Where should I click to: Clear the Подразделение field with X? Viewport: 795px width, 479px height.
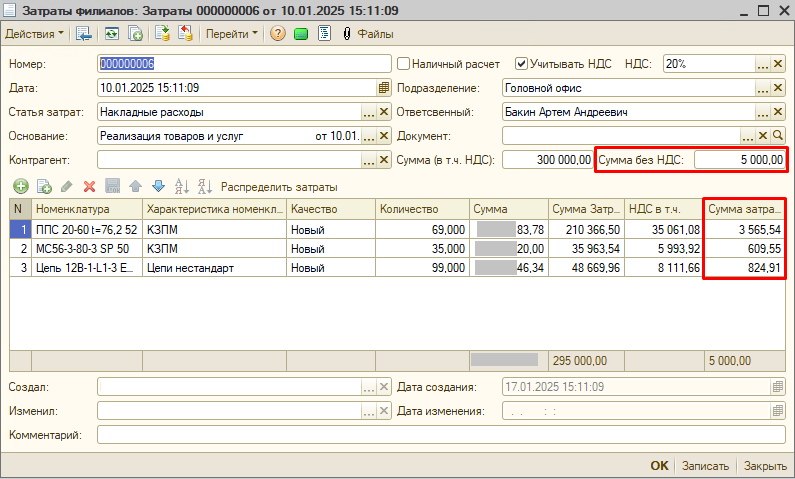[778, 88]
